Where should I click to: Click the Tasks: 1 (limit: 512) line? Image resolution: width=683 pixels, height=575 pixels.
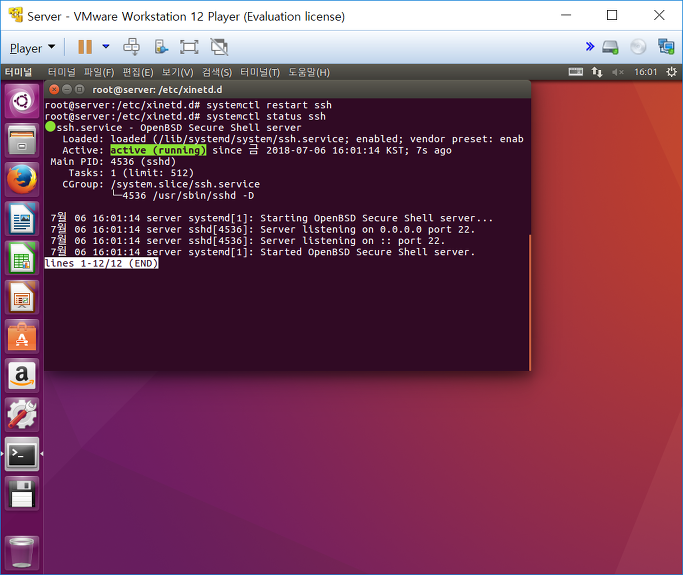click(131, 173)
